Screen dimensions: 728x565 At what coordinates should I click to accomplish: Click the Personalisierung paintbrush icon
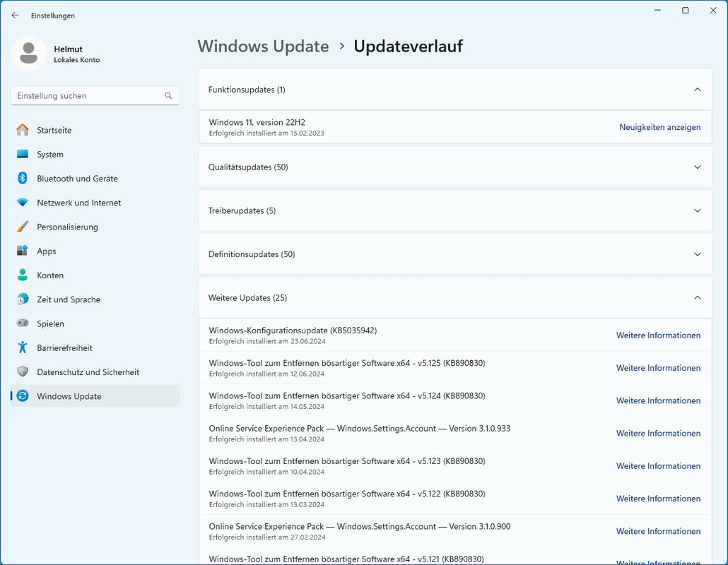(23, 227)
